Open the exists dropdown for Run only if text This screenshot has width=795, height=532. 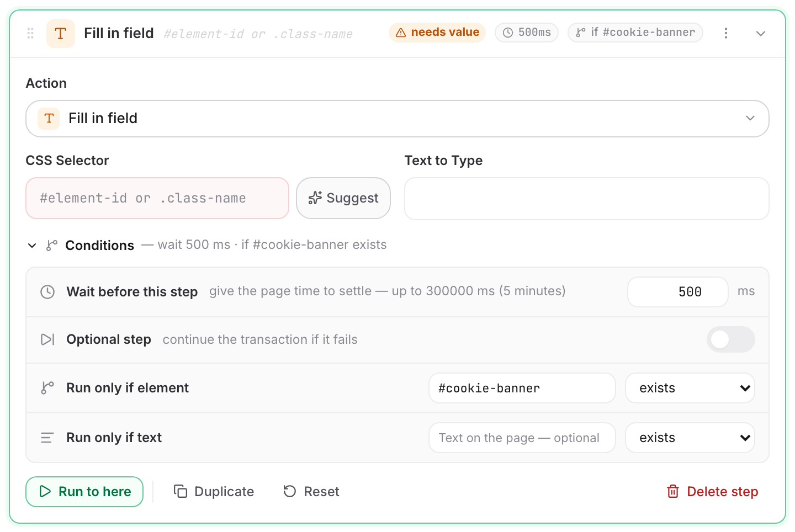[x=690, y=438]
